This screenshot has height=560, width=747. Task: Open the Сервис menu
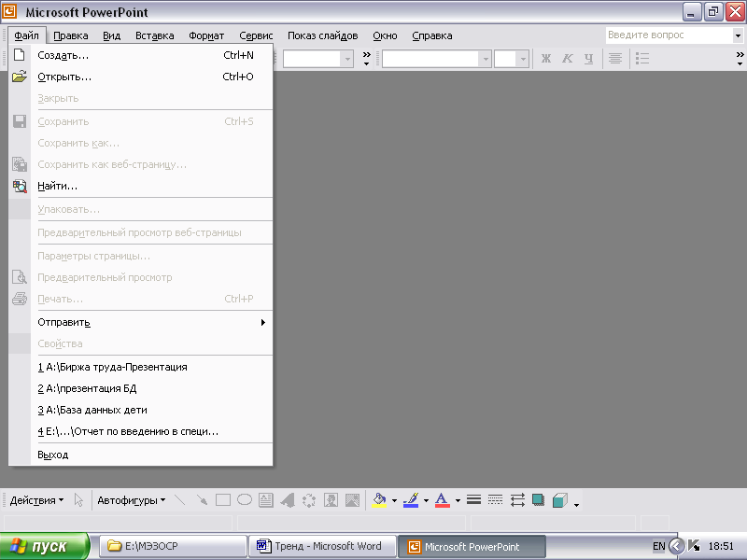(256, 35)
